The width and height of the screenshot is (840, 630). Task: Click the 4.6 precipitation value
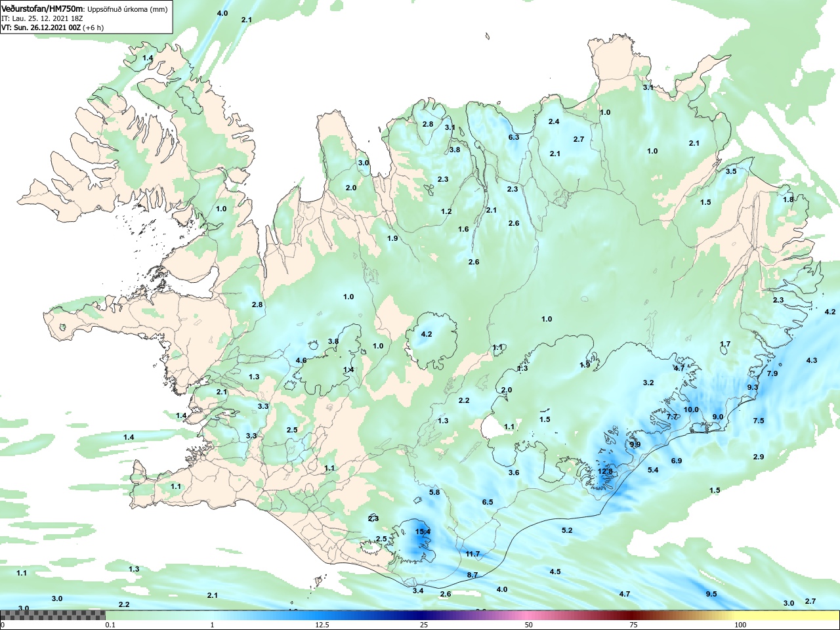[301, 361]
